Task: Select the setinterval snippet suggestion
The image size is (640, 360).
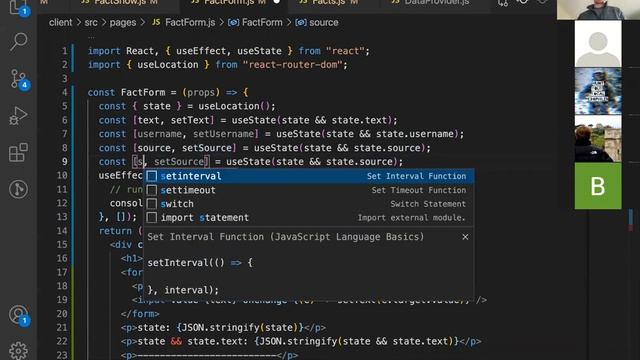Action: point(309,176)
